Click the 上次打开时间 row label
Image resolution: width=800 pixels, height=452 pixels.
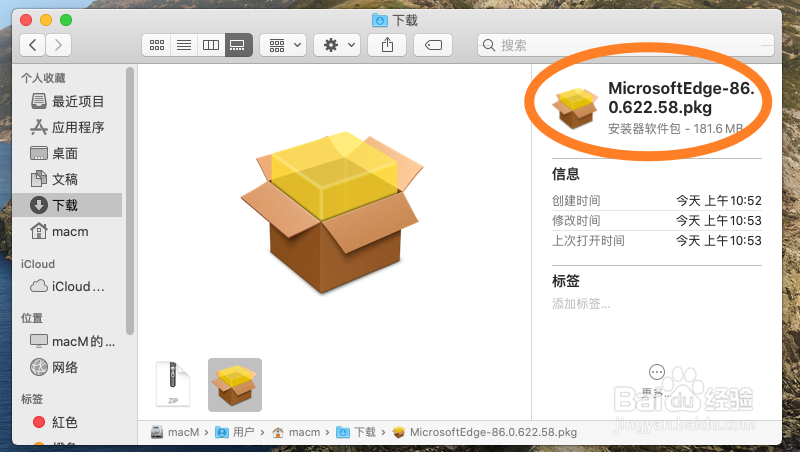coord(588,240)
